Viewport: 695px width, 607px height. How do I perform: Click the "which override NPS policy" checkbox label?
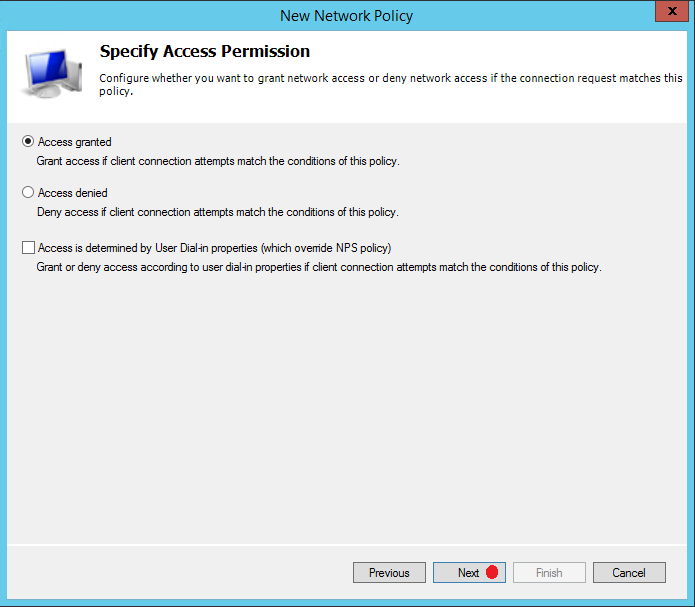tap(215, 248)
